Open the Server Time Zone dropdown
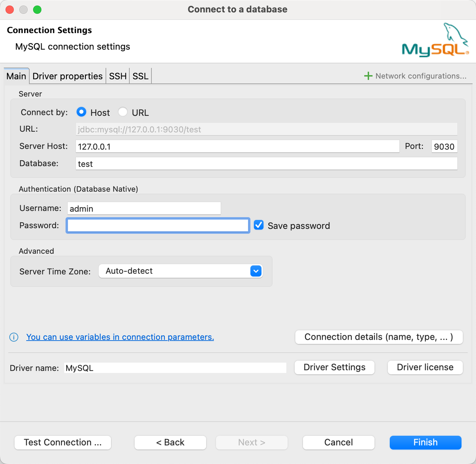The height and width of the screenshot is (464, 476). (255, 271)
